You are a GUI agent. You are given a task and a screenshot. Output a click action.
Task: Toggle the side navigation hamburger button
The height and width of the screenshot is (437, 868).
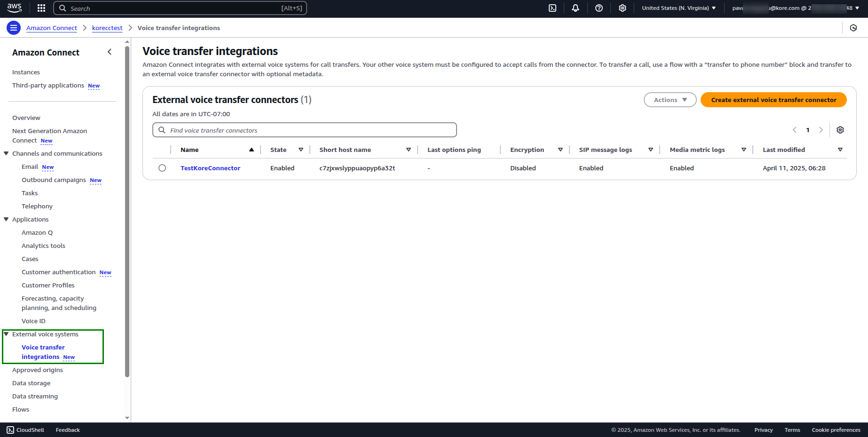(14, 28)
